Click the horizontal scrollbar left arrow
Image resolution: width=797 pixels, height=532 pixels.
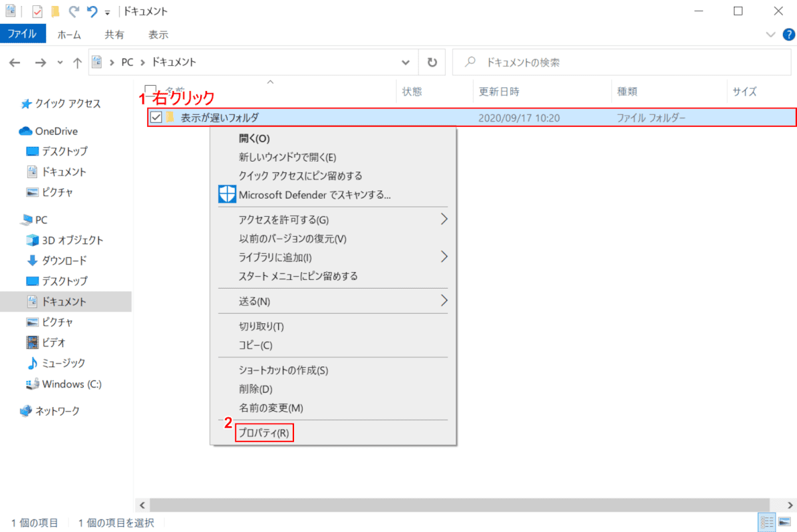(142, 505)
